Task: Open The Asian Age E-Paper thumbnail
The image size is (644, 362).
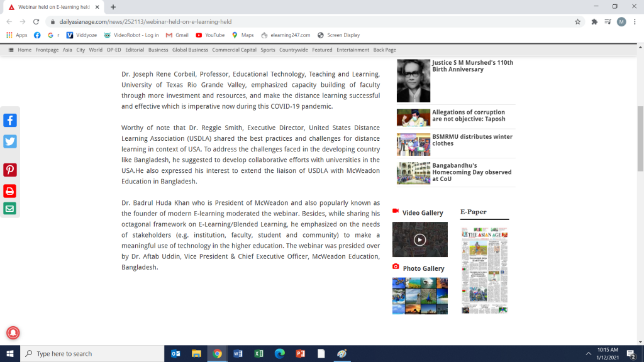Action: click(x=485, y=270)
